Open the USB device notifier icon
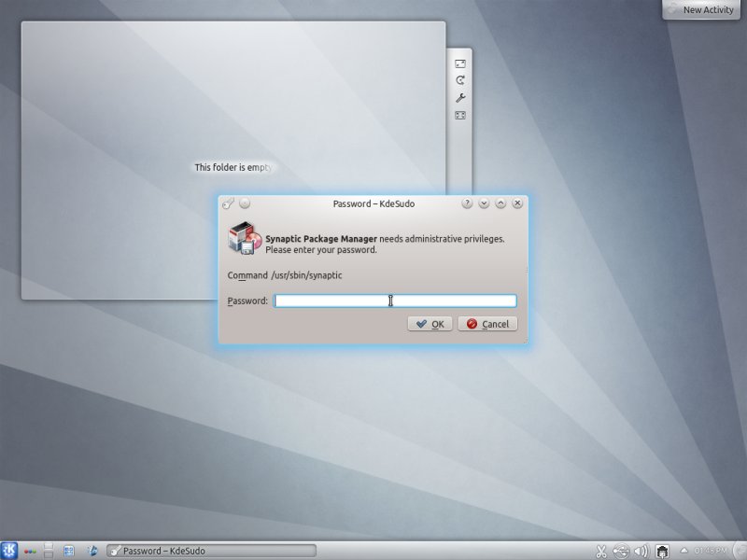 pos(621,551)
